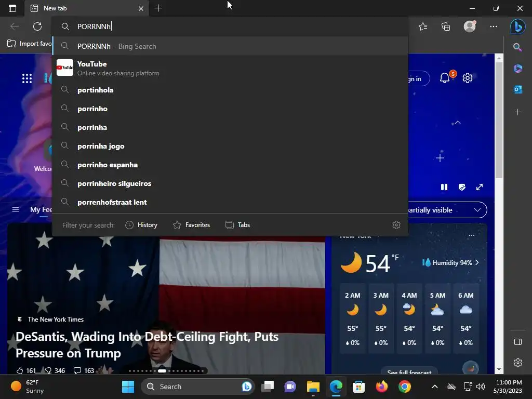The width and height of the screenshot is (532, 399).
Task: Show hidden system tray icons
Action: (x=435, y=387)
